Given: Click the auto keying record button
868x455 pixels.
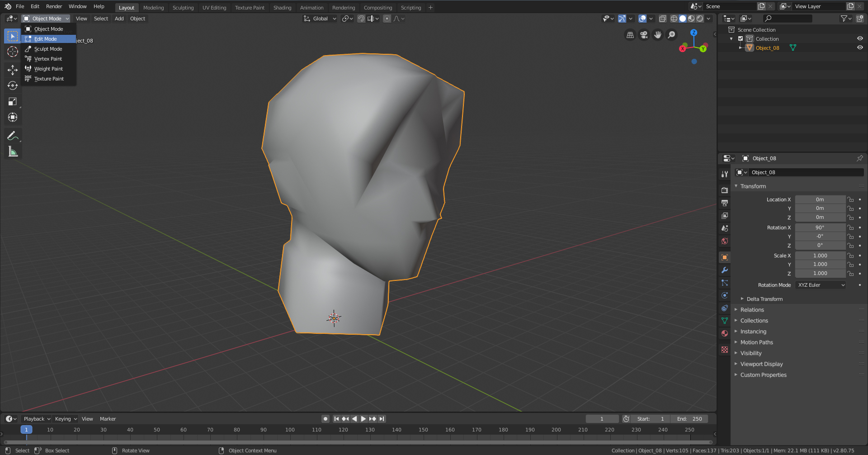Looking at the screenshot, I should [x=325, y=419].
